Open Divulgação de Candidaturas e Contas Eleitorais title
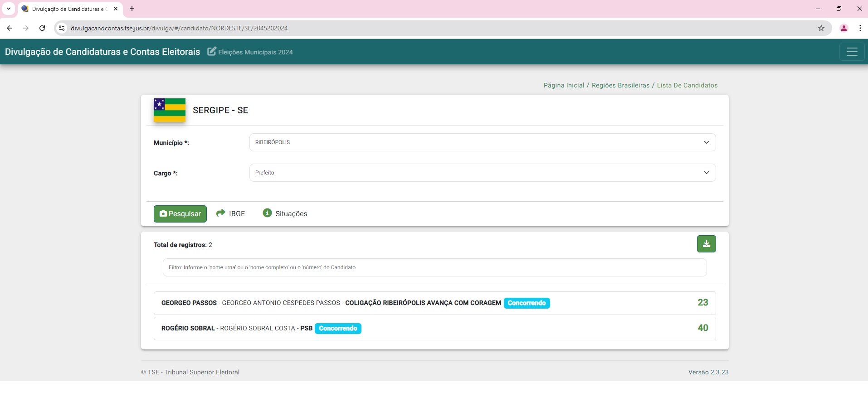The height and width of the screenshot is (397, 868). point(102,52)
